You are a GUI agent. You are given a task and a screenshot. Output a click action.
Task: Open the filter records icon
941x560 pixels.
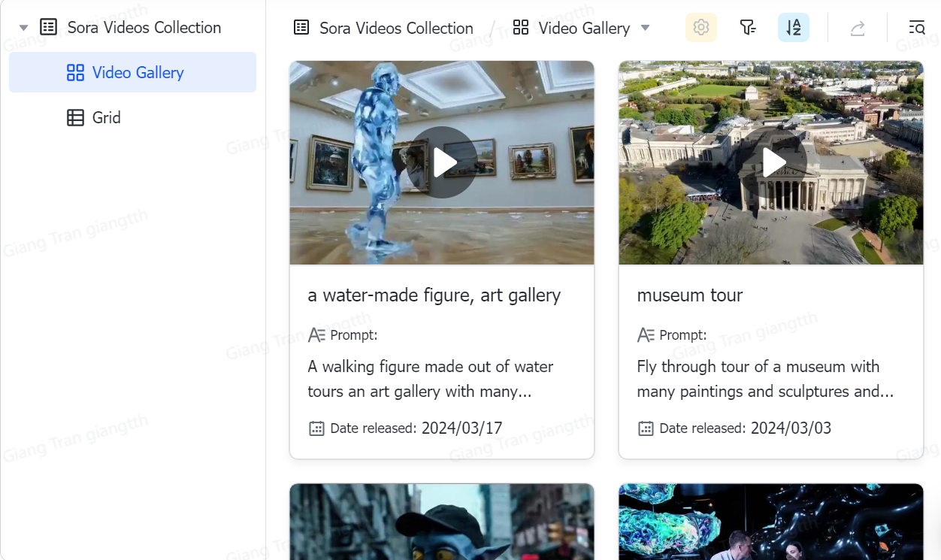pos(748,27)
